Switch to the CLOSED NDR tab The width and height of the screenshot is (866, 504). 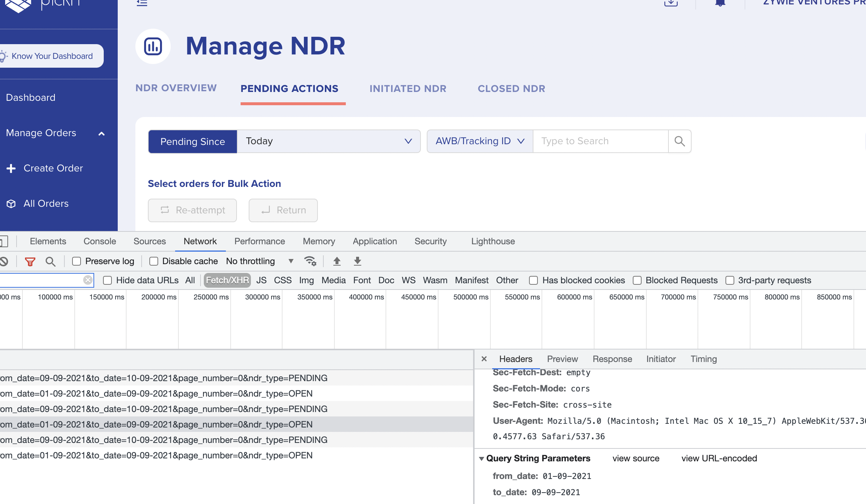(x=512, y=89)
